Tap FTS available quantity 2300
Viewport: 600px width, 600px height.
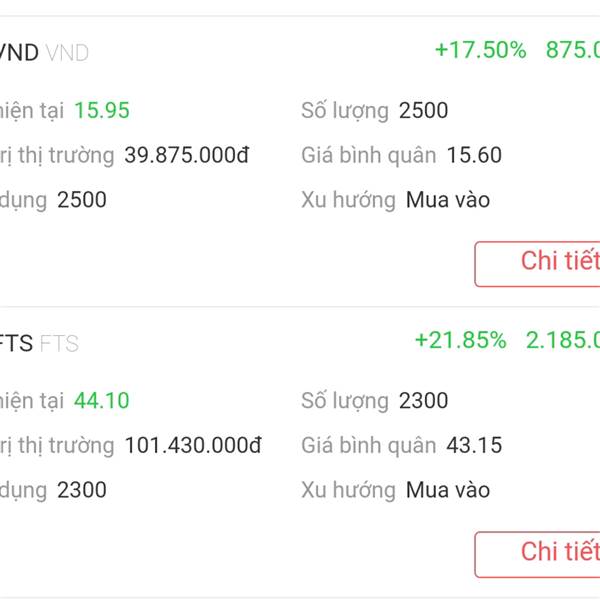(x=82, y=490)
